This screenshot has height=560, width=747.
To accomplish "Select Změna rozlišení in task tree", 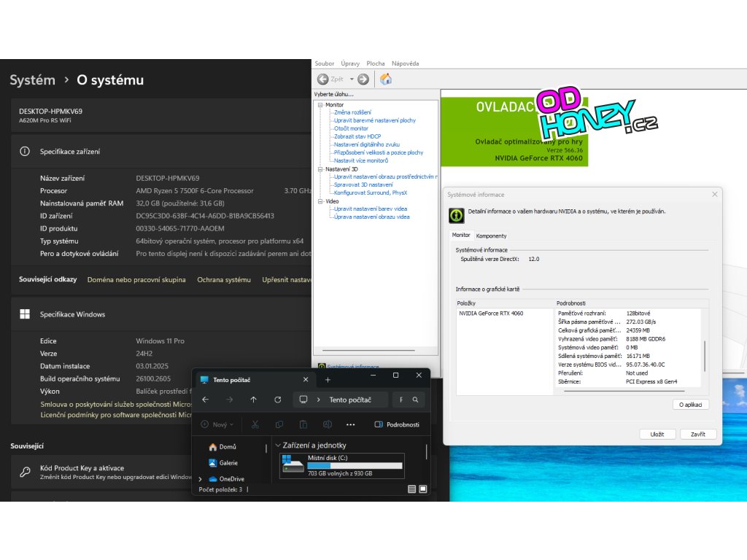I will [x=352, y=112].
